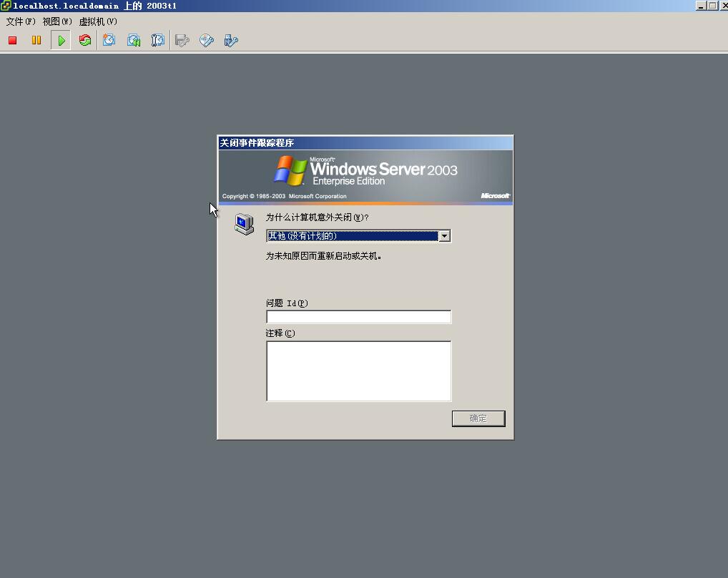Click the floppy drive connection icon

[x=182, y=40]
